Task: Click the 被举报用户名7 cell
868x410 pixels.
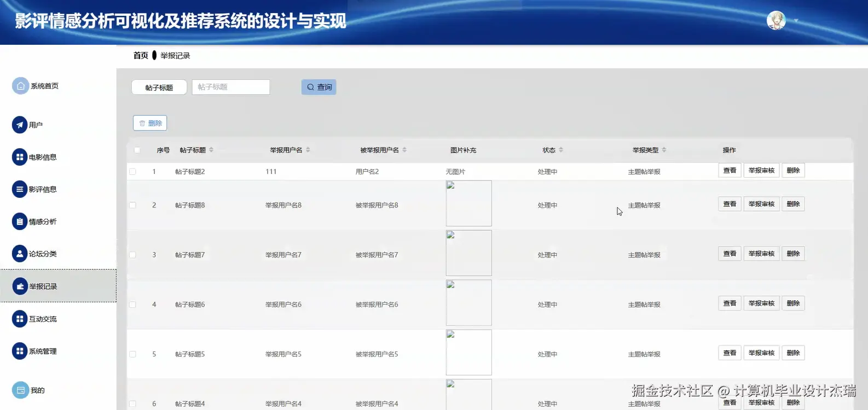Action: coord(377,255)
